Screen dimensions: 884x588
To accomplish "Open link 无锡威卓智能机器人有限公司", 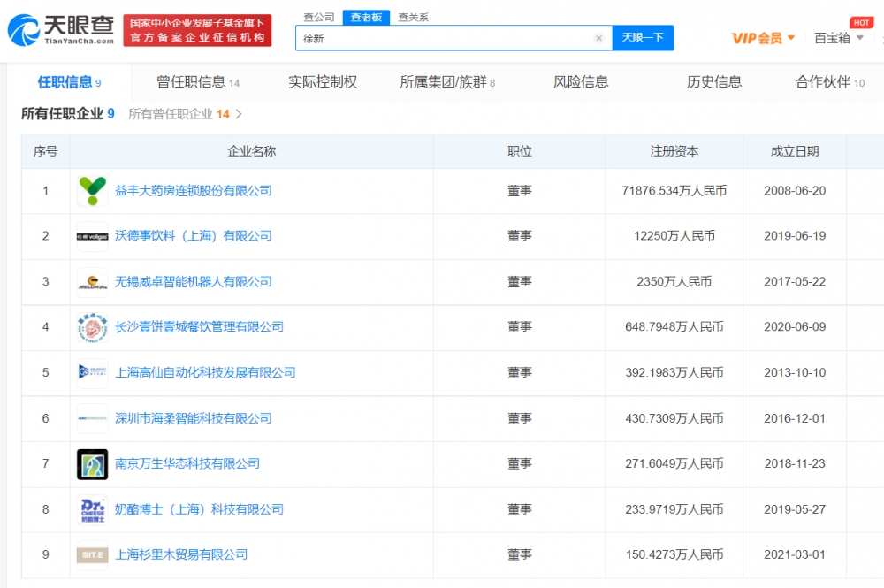I will point(194,282).
